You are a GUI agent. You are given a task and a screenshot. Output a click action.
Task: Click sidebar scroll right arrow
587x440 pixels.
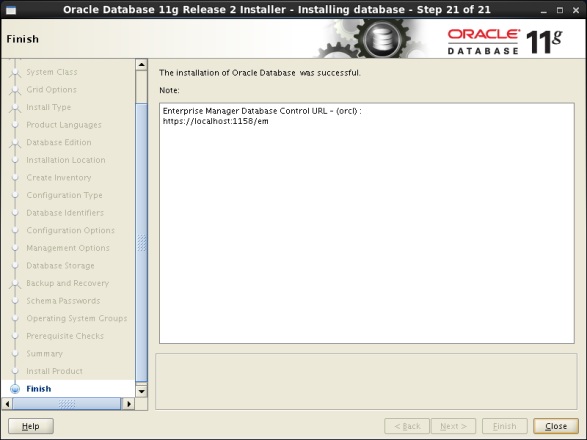(x=129, y=404)
